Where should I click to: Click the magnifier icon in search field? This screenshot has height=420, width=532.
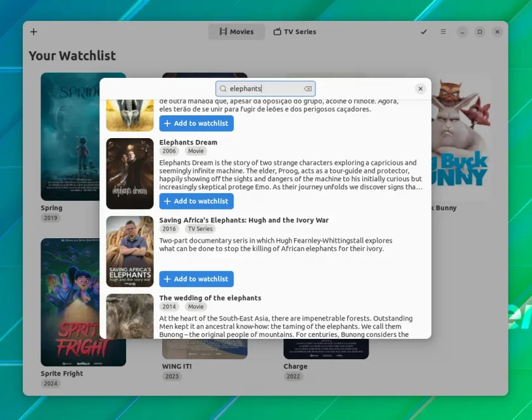[x=223, y=89]
